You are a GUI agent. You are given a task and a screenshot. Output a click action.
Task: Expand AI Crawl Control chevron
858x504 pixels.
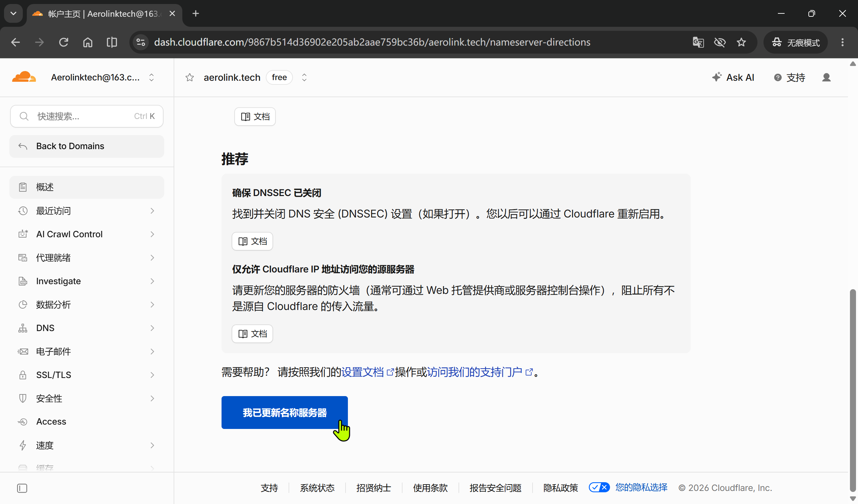pyautogui.click(x=152, y=234)
